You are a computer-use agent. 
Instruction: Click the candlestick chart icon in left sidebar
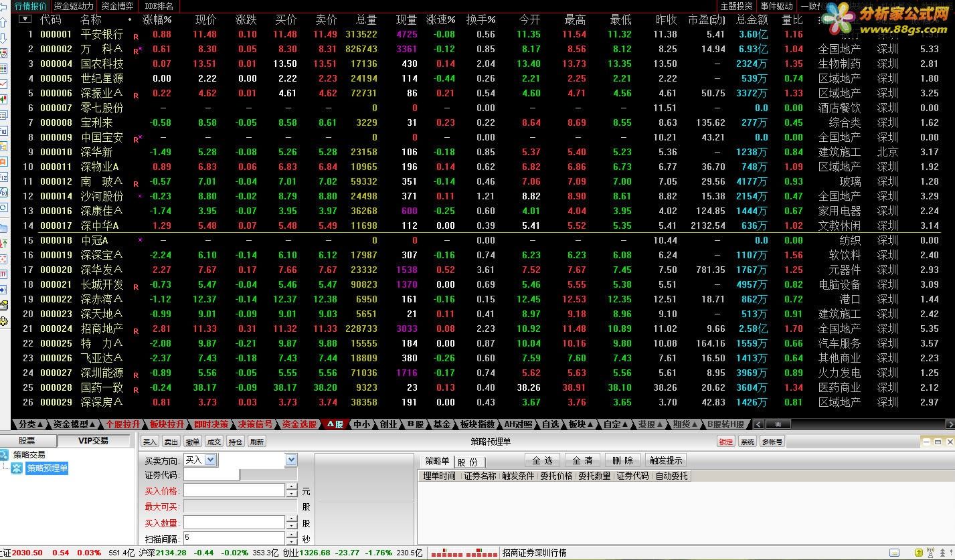pos(4,99)
